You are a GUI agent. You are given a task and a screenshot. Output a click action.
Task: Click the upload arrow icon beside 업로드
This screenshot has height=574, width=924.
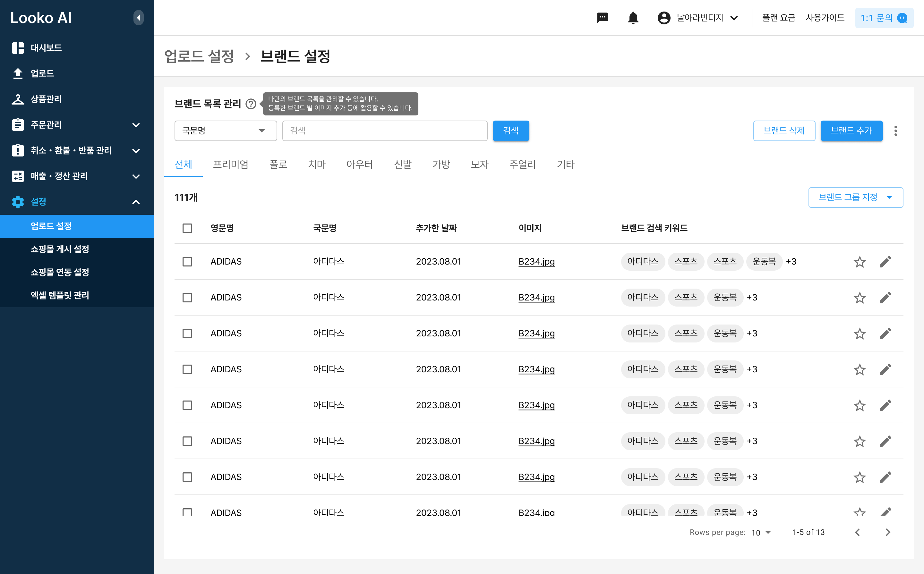[18, 73]
